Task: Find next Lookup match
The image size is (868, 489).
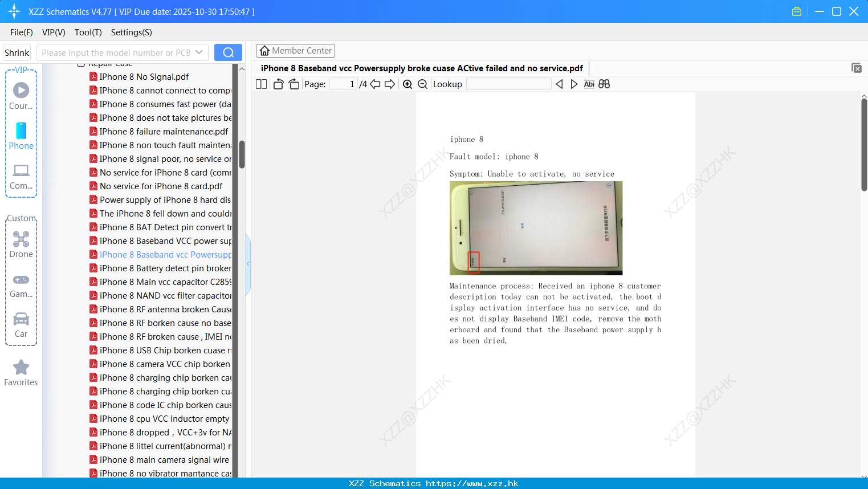Action: pos(574,84)
